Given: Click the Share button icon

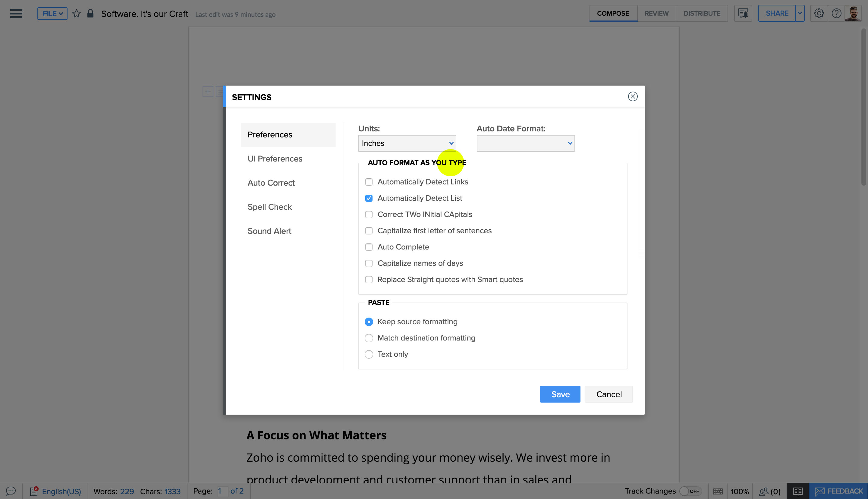Looking at the screenshot, I should (776, 13).
